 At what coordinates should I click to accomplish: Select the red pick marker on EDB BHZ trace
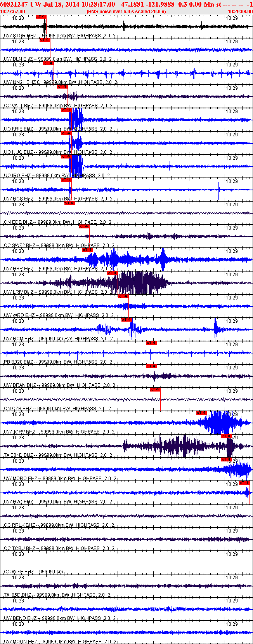pyautogui.click(x=69, y=203)
